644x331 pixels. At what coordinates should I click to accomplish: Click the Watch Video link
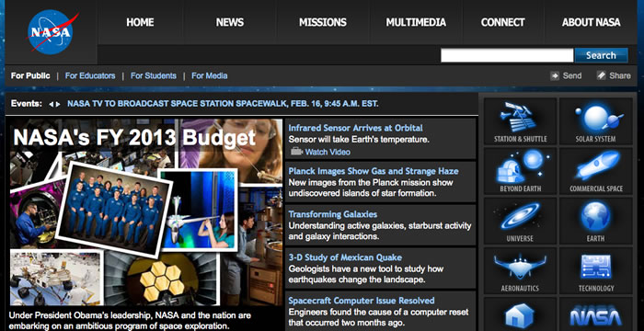point(328,152)
